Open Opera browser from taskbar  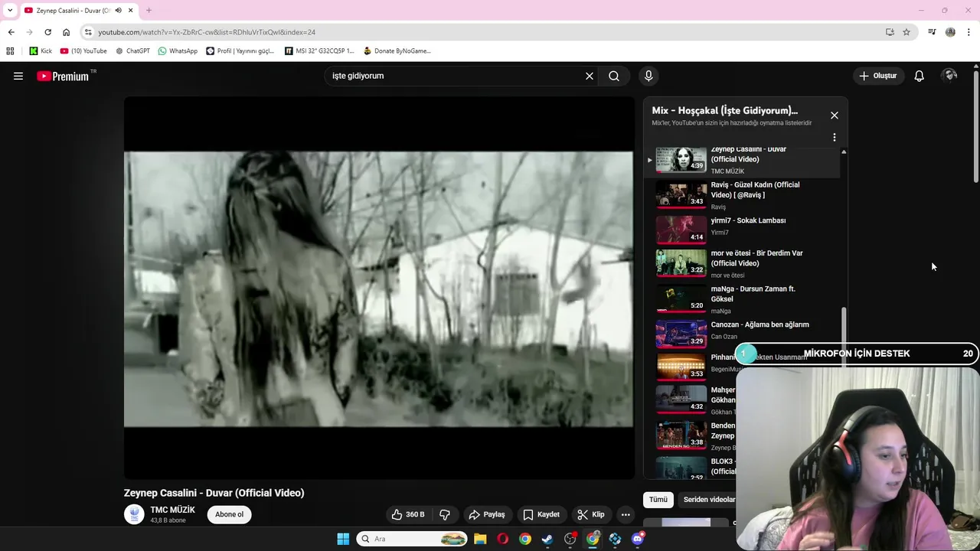pyautogui.click(x=502, y=539)
